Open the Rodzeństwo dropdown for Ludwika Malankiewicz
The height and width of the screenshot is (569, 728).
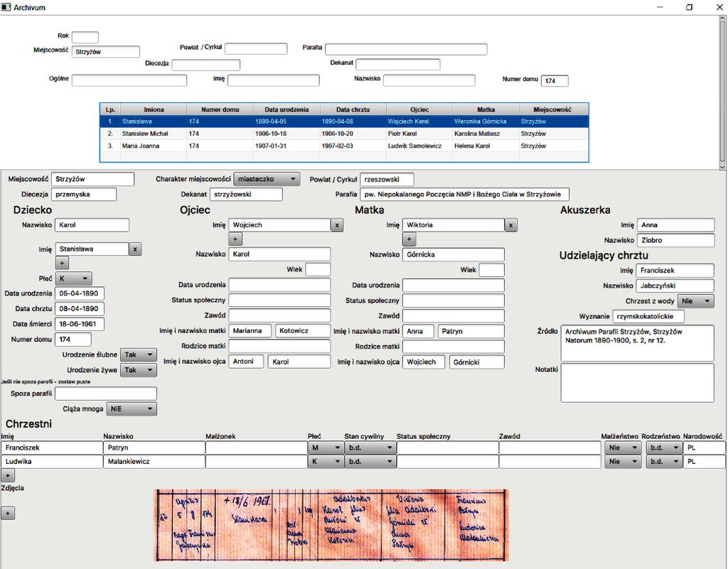pos(664,462)
